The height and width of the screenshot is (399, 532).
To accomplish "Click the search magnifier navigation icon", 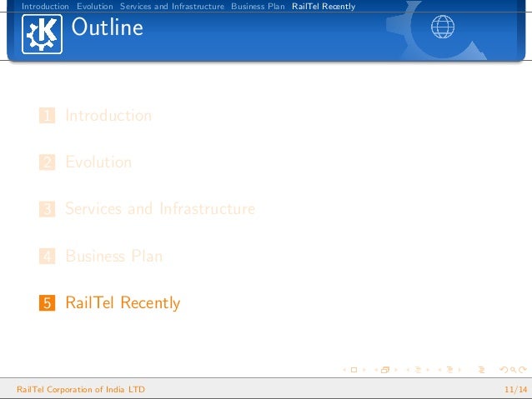I will point(514,370).
